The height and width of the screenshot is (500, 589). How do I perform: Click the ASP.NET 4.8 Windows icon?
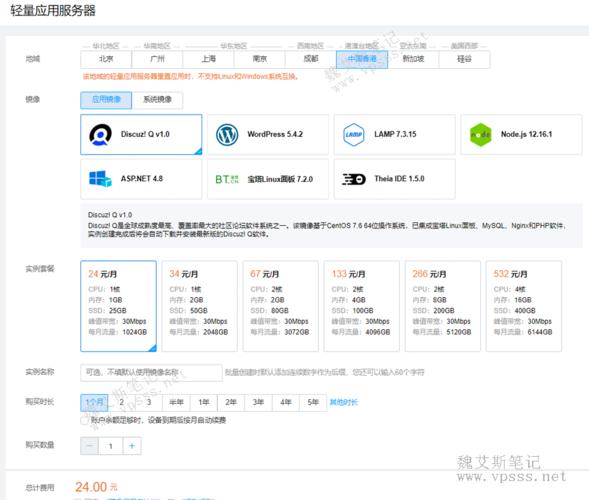pyautogui.click(x=100, y=179)
